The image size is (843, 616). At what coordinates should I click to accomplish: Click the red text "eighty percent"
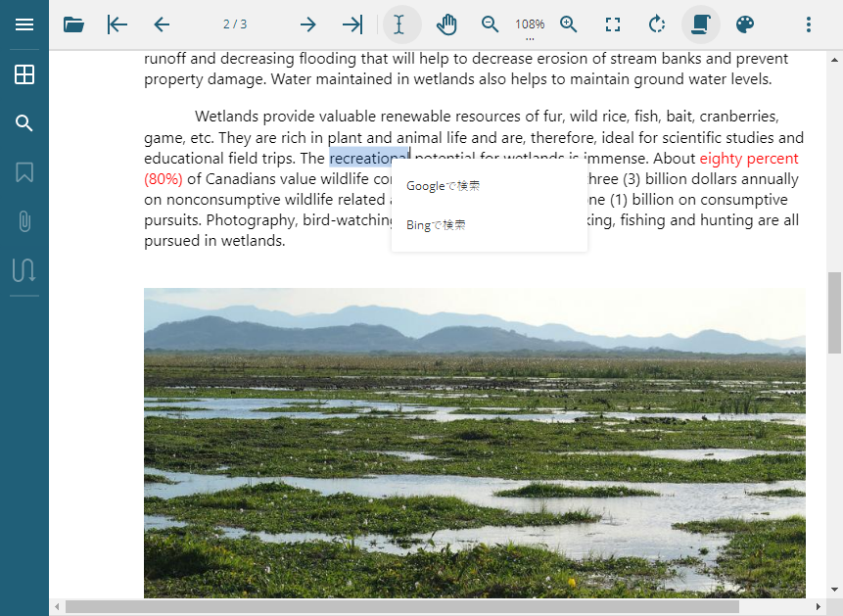pyautogui.click(x=749, y=159)
